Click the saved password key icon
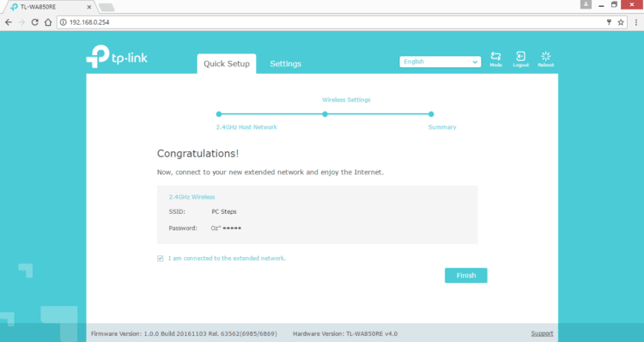 (609, 22)
